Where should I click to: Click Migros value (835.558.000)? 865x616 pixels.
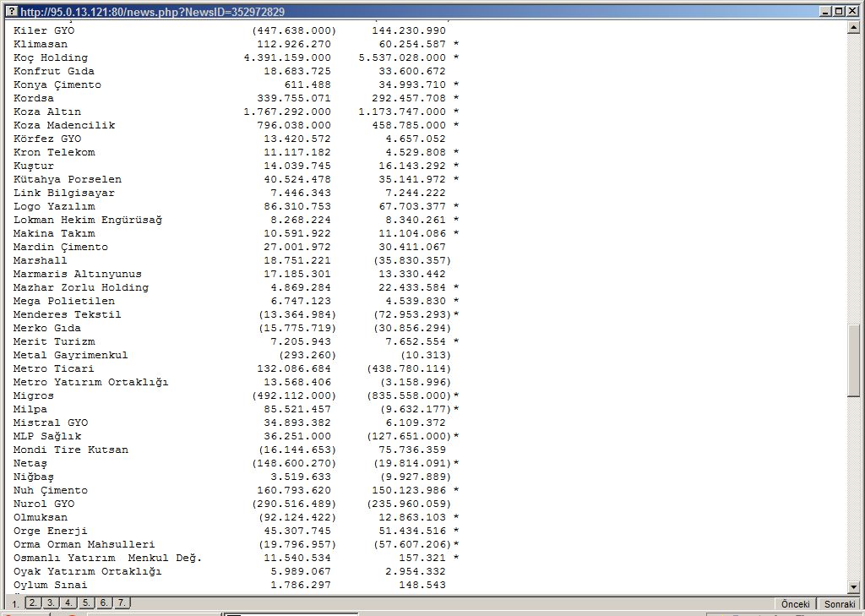[x=410, y=395]
